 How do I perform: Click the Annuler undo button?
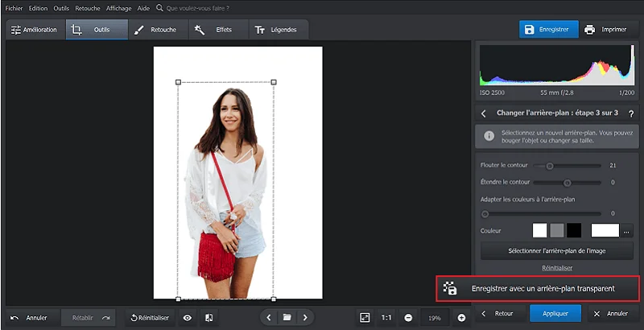[x=32, y=318]
